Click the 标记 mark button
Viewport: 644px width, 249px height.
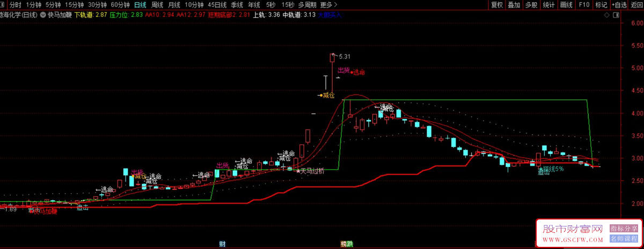[601, 5]
